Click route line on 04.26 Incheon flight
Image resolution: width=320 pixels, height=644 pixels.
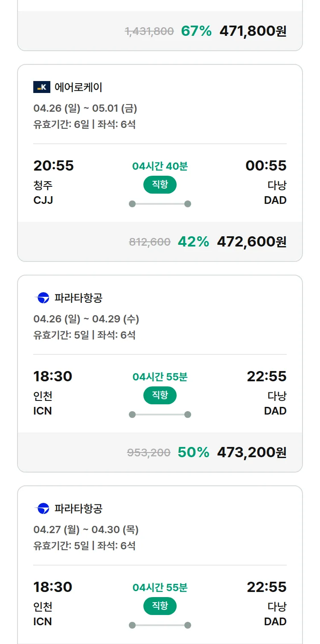pos(160,415)
